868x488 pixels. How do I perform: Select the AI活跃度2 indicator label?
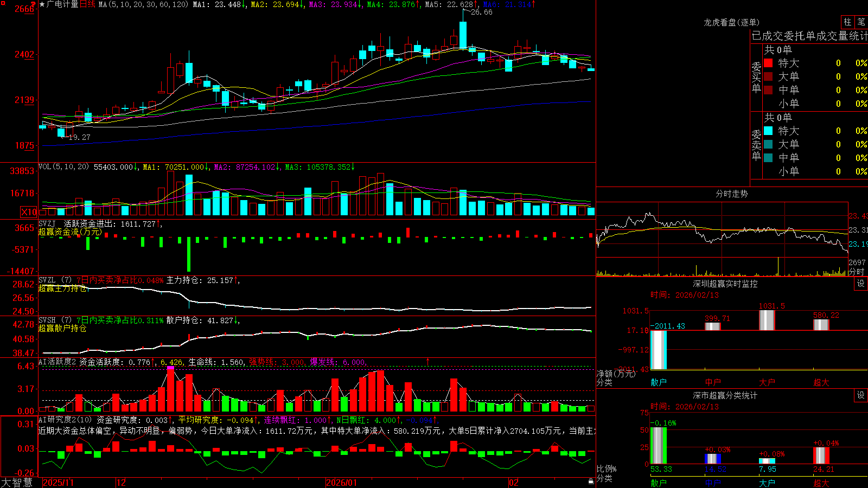coord(58,362)
